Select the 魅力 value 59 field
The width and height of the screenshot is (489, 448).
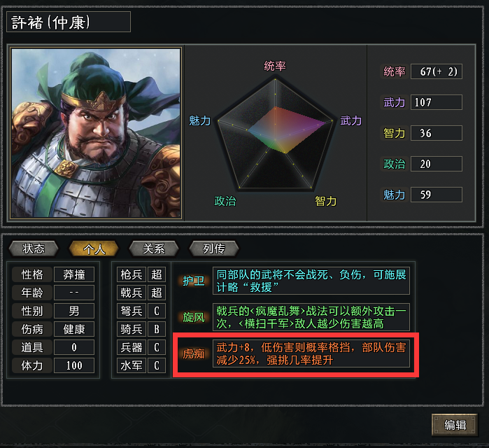pyautogui.click(x=437, y=195)
